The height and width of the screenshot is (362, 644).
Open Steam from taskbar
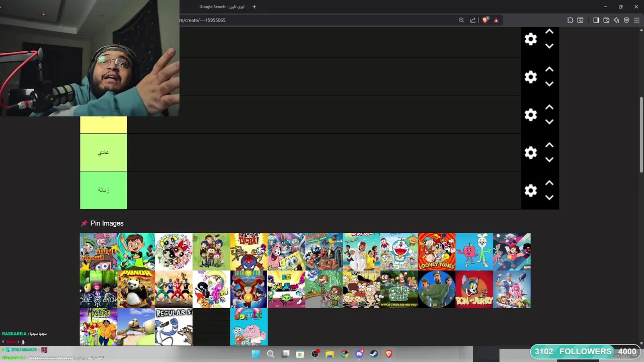(x=374, y=354)
